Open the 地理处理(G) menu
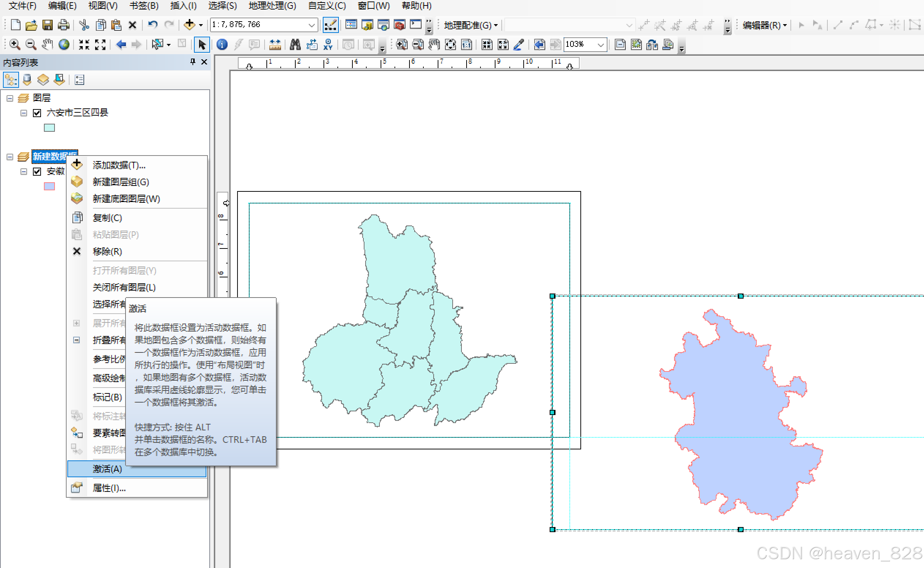 click(x=272, y=5)
